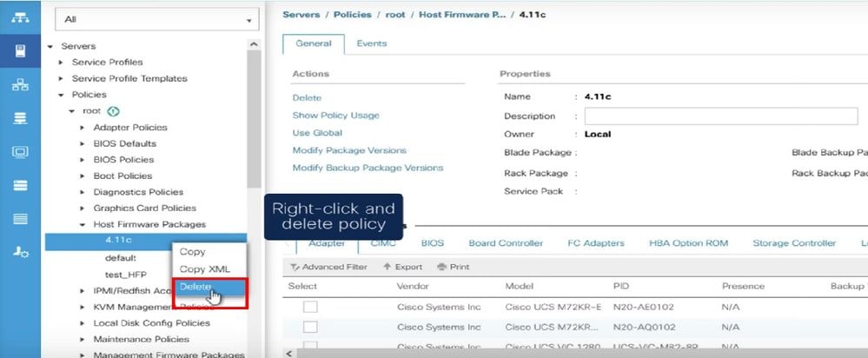The height and width of the screenshot is (358, 868).
Task: Open the HBA Option ROM tab
Action: pos(689,243)
